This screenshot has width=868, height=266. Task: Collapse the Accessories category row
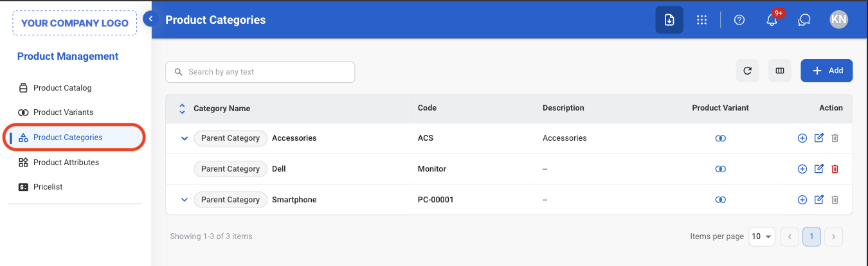coord(185,138)
